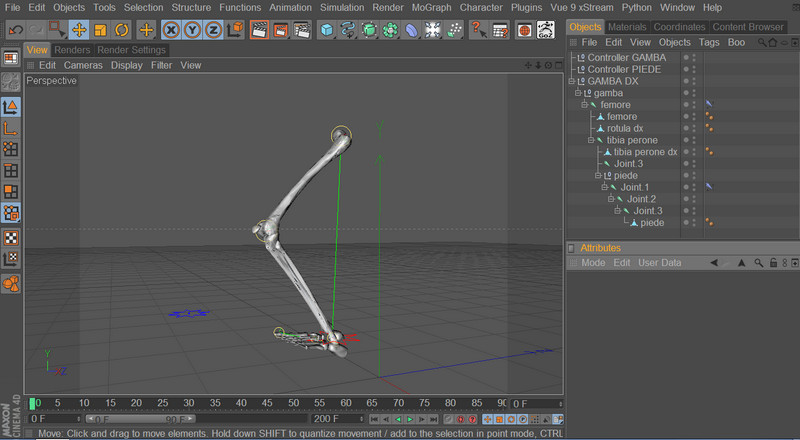Viewport: 800px width, 440px height.
Task: Click the Undo arrow icon
Action: tap(16, 30)
